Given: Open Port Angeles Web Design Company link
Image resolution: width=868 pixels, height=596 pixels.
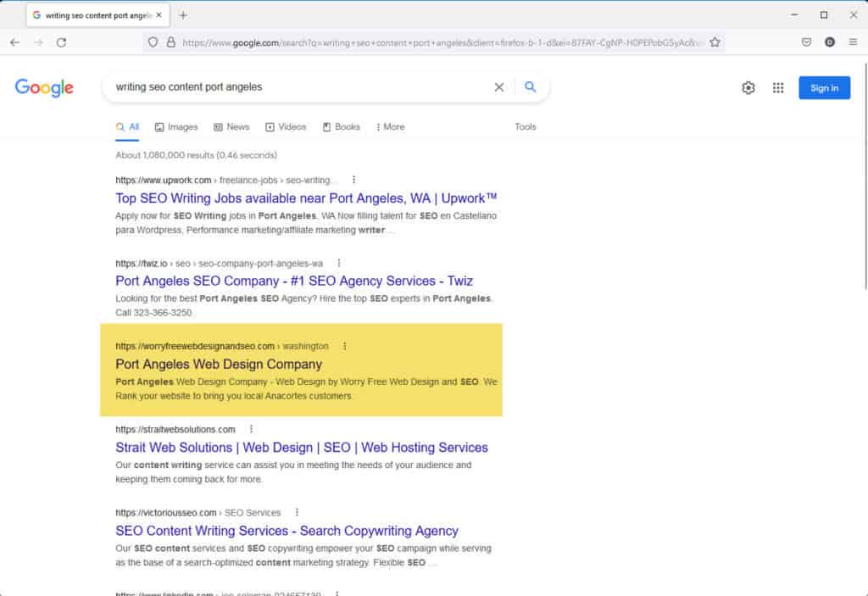Looking at the screenshot, I should (219, 365).
